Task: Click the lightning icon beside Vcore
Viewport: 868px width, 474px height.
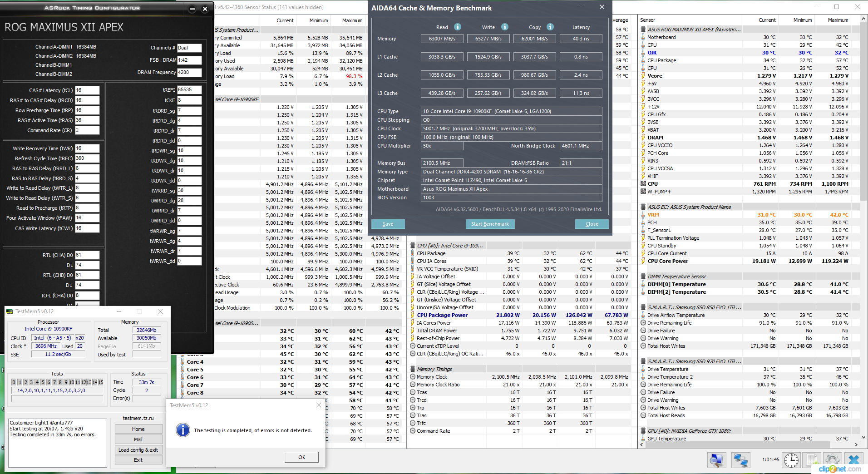Action: [x=643, y=76]
